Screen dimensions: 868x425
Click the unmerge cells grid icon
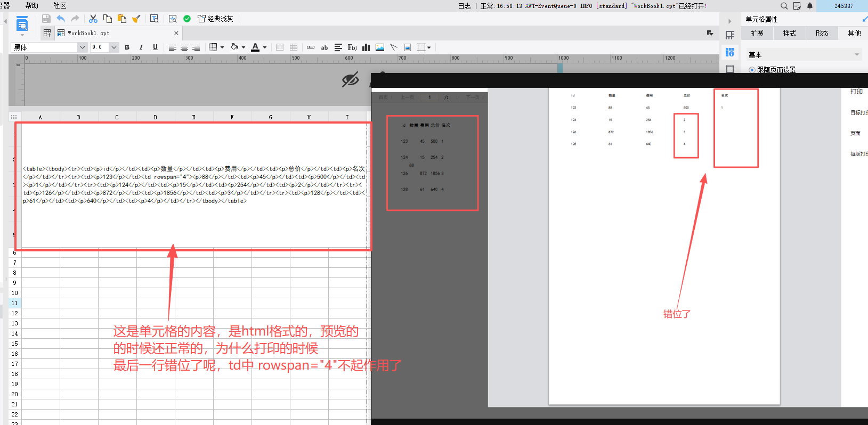294,47
